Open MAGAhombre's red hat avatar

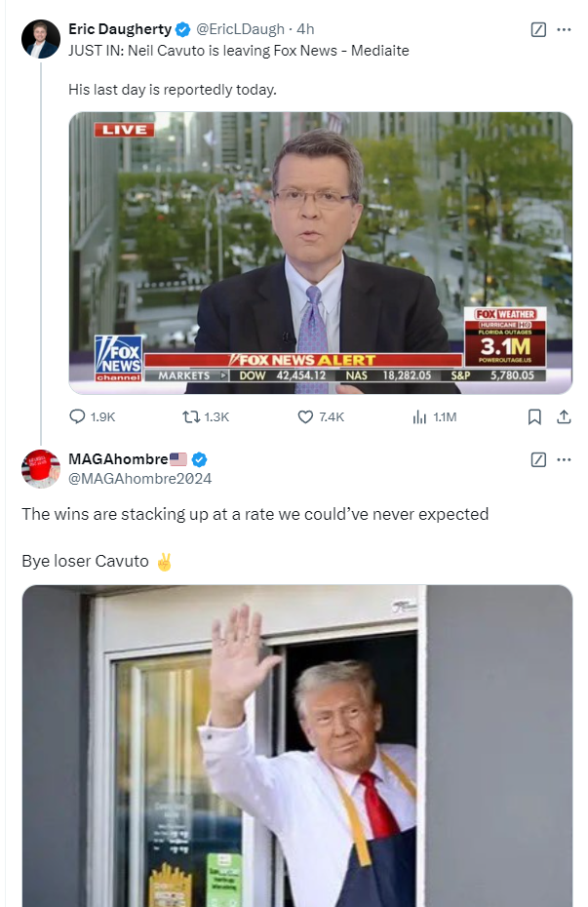41,469
